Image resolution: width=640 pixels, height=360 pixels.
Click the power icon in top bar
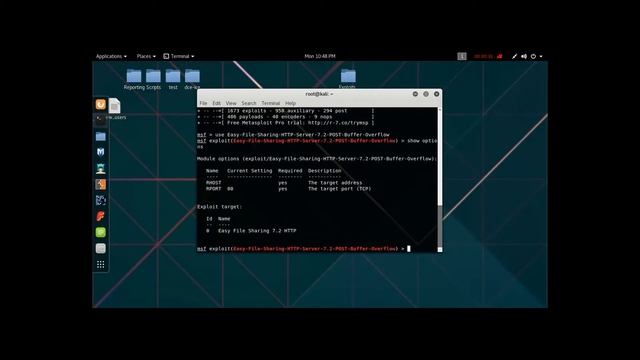(533, 56)
